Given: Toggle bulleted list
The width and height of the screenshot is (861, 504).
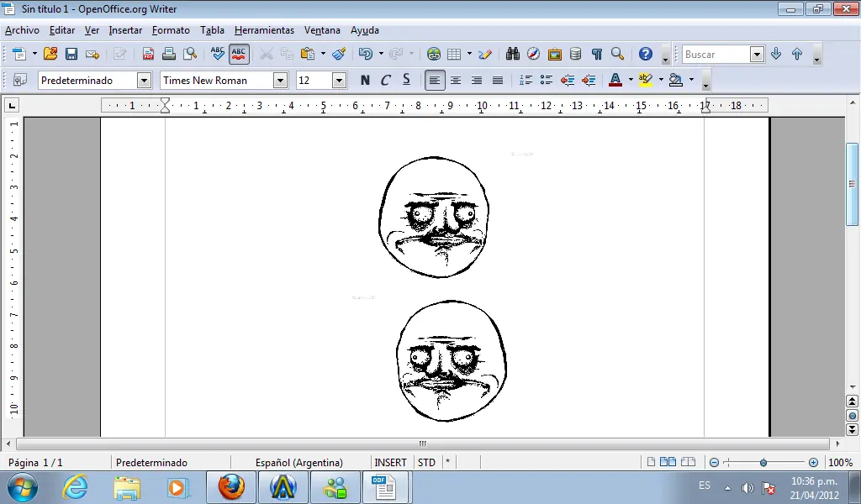Looking at the screenshot, I should pos(547,80).
